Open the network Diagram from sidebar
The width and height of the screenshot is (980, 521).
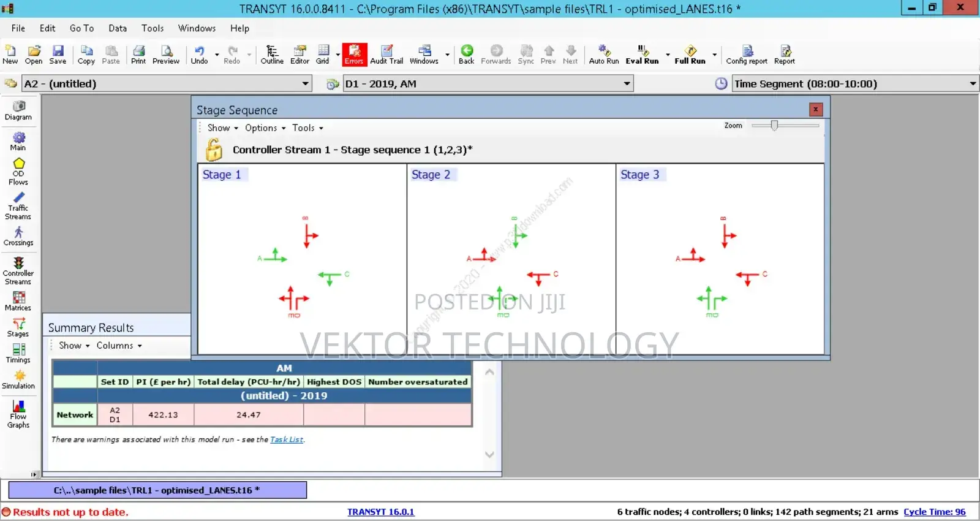tap(18, 110)
